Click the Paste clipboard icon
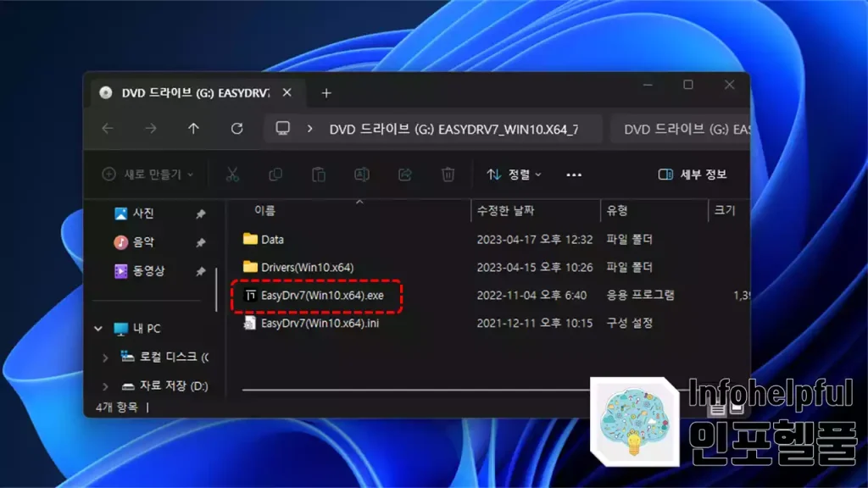 click(319, 175)
